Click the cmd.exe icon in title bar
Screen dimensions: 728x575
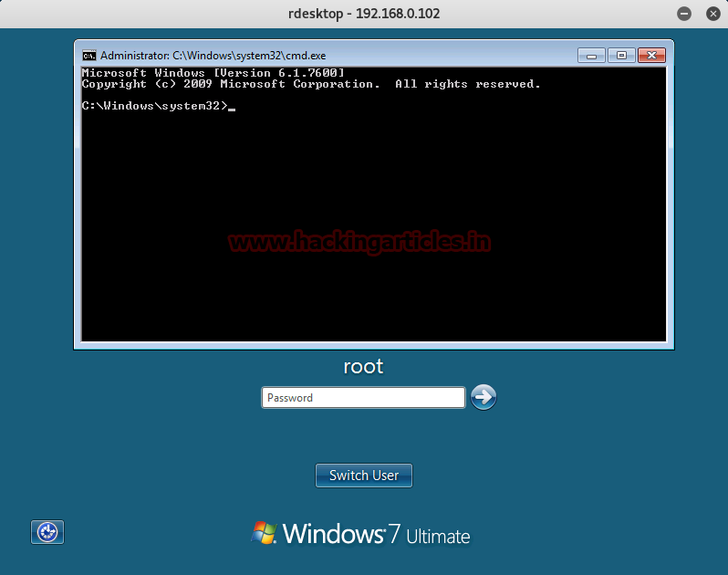click(x=89, y=56)
